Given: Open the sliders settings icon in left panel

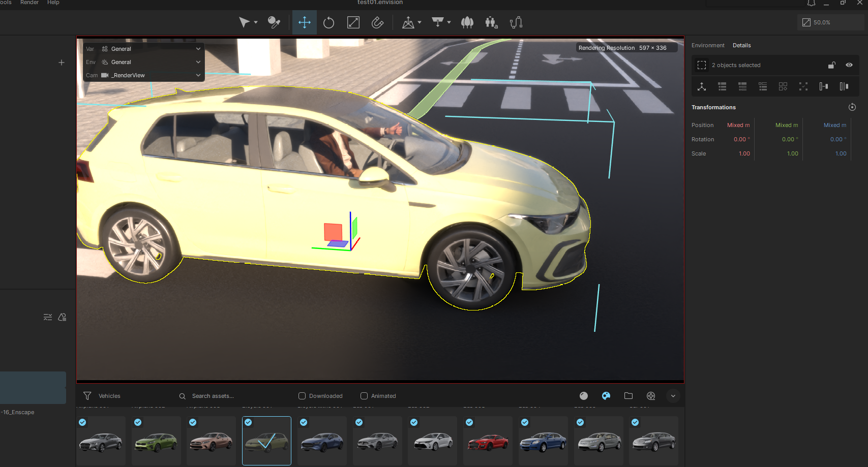Looking at the screenshot, I should [48, 317].
